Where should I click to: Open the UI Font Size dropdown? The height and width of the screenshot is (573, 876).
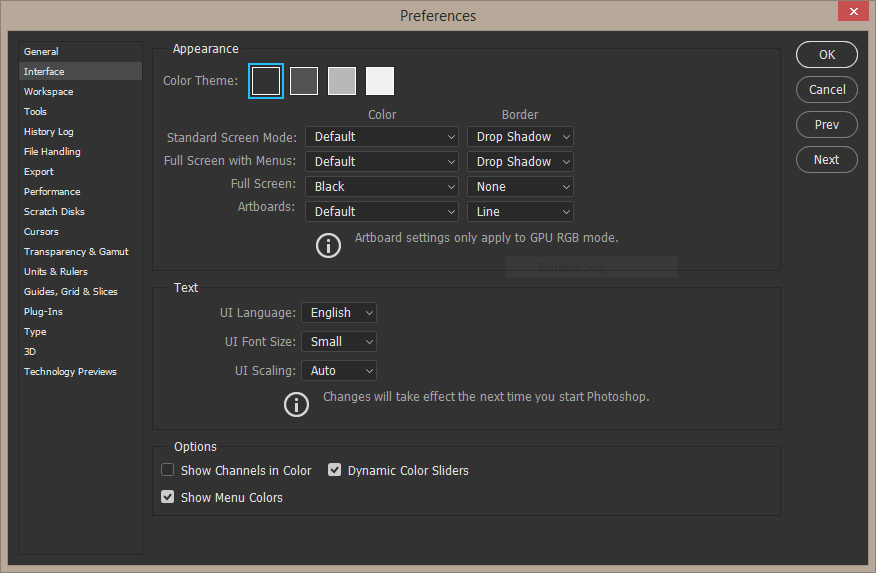339,342
